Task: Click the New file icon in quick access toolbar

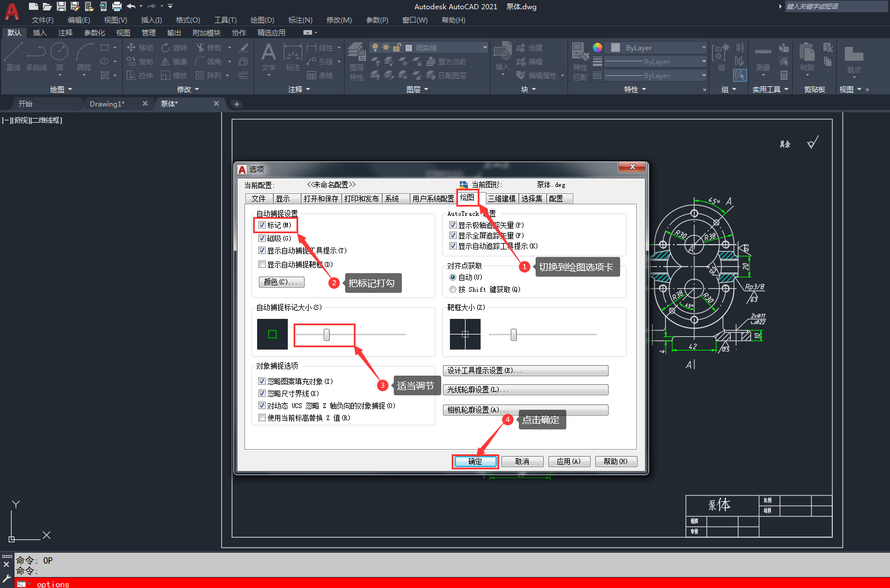Action: [x=34, y=6]
